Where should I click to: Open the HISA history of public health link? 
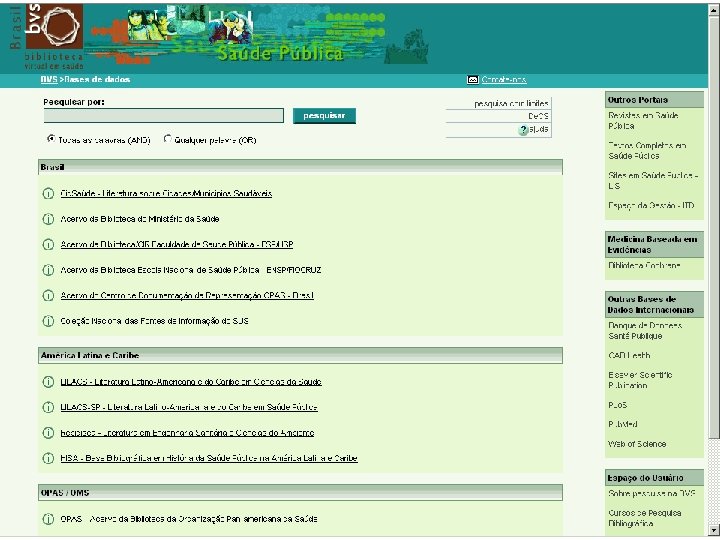(209, 458)
